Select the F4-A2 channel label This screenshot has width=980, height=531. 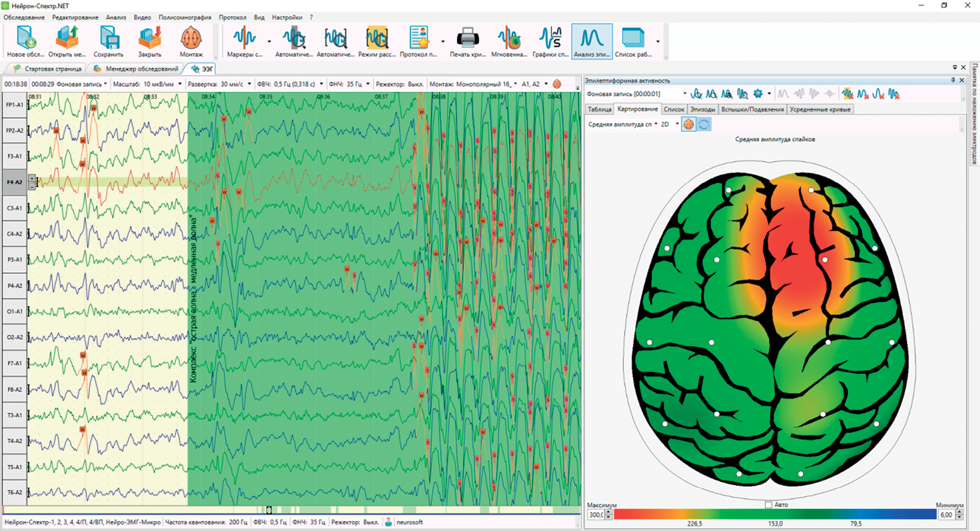pos(14,182)
